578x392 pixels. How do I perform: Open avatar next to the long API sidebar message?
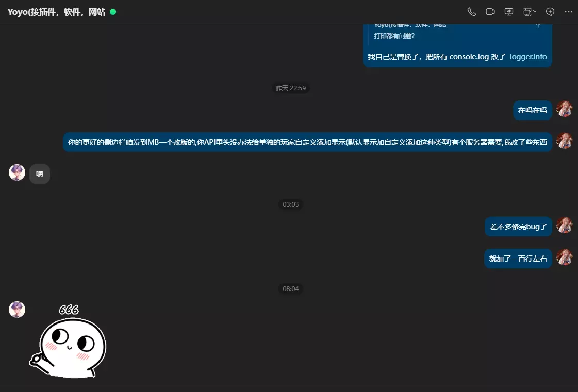[564, 141]
